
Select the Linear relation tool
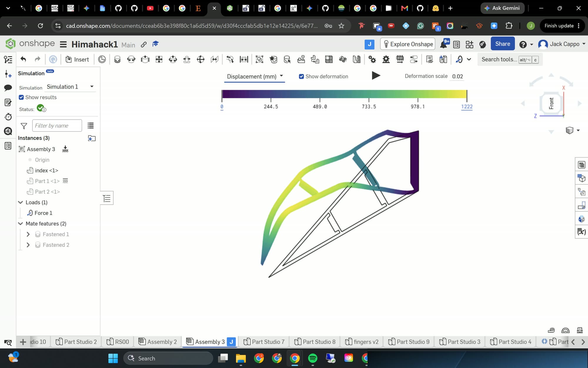click(x=414, y=59)
